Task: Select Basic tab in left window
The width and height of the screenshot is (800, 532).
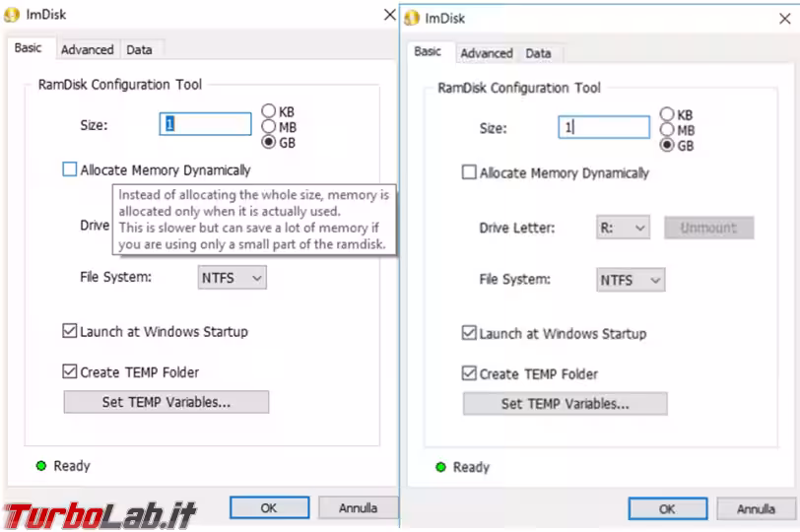Action: tap(28, 48)
